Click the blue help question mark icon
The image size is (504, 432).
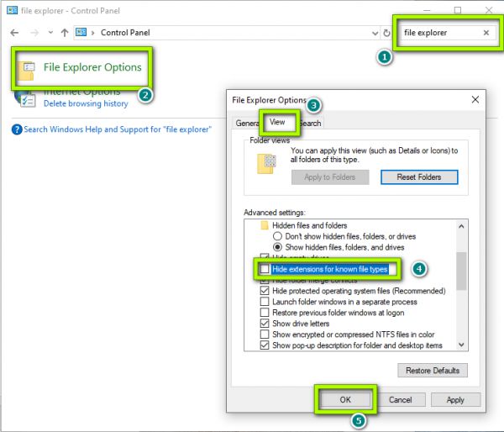point(16,130)
